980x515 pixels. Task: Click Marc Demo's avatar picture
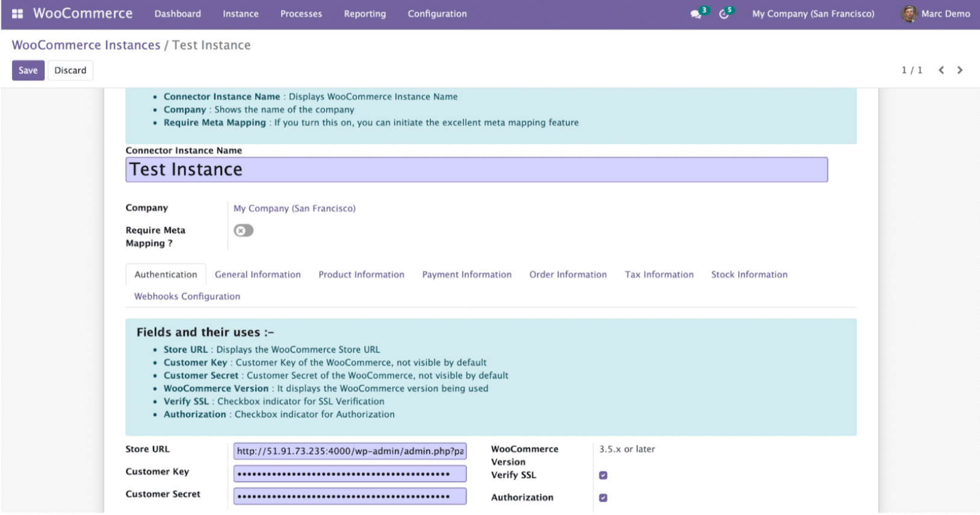click(x=908, y=14)
